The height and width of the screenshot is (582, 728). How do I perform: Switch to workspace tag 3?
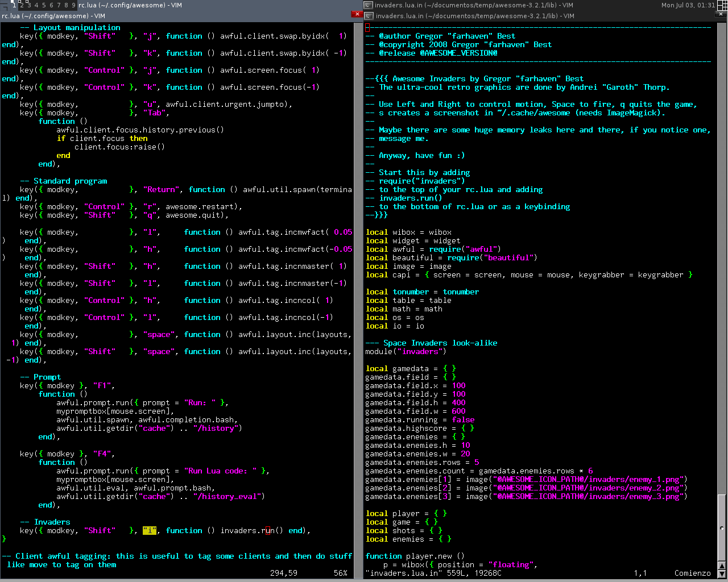coord(29,5)
